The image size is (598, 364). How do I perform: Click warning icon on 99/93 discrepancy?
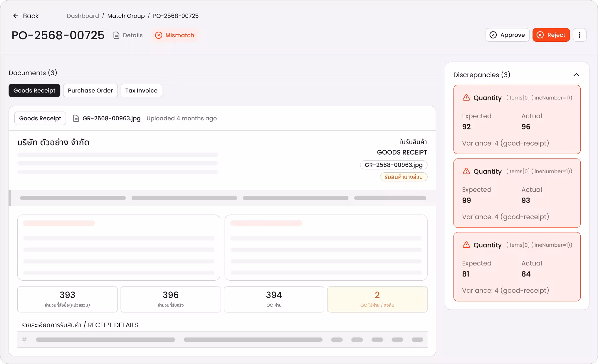(x=466, y=171)
